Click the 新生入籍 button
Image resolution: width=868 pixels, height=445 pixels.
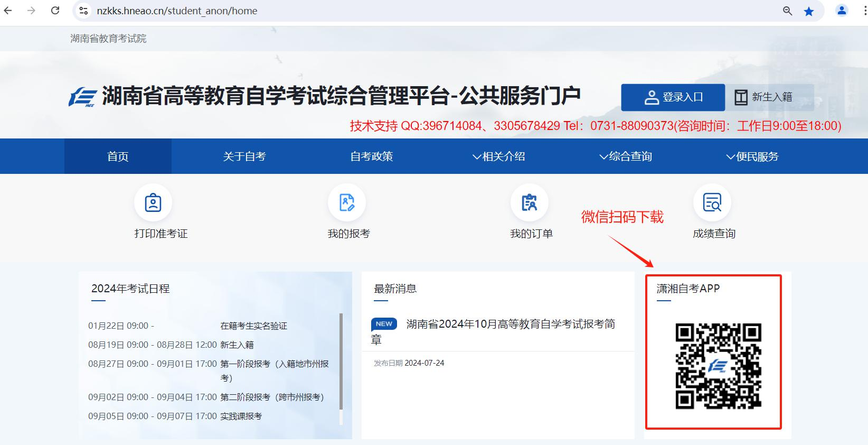pyautogui.click(x=764, y=97)
